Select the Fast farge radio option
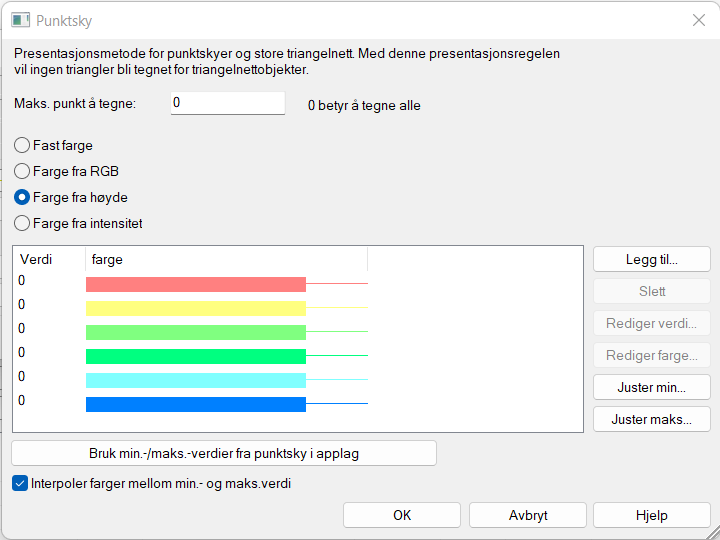 22,146
